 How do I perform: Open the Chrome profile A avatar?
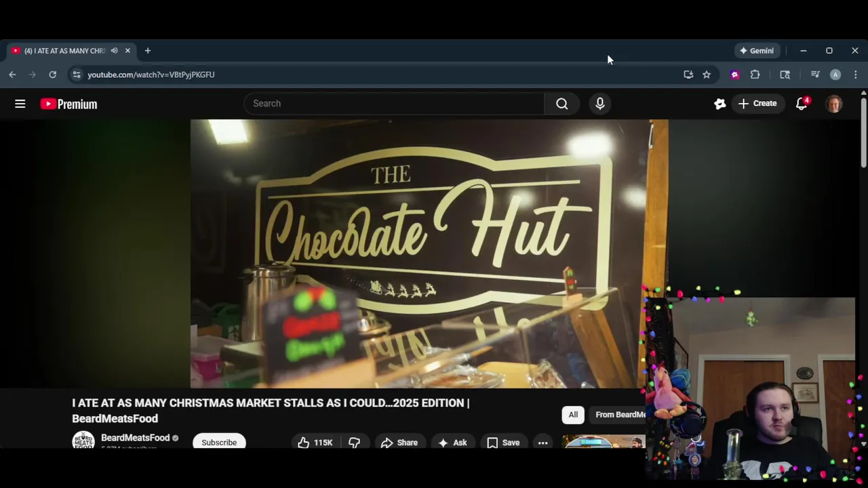tap(835, 75)
